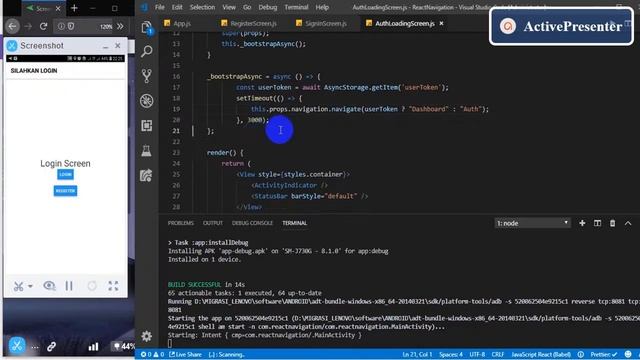Click the VS Code logo in title bar
640x360 pixels.
tap(144, 7)
